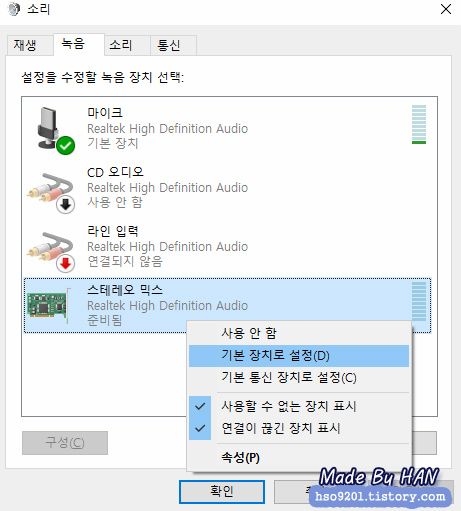Click the 준비됨 status text
Screen dimensions: 461x511
[x=105, y=320]
